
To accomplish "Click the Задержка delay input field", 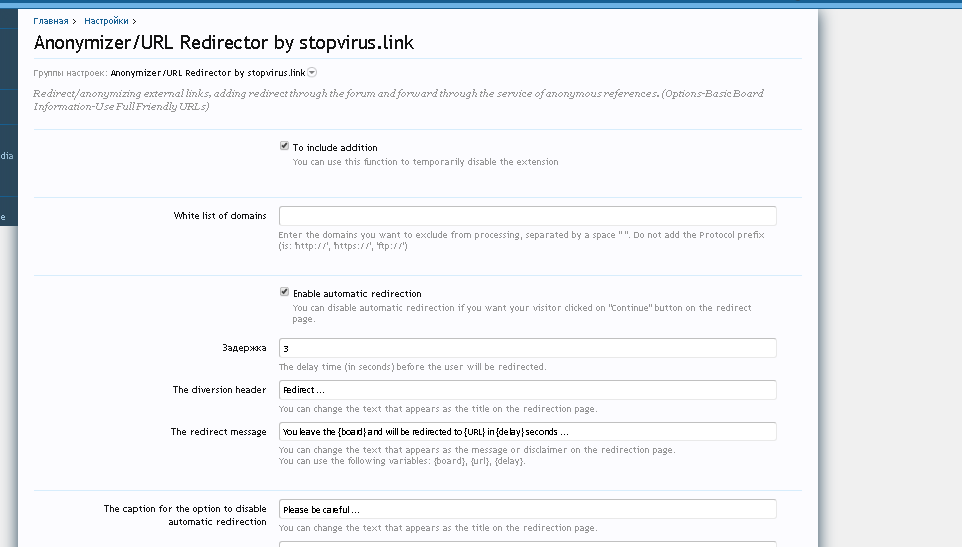I will pos(527,348).
